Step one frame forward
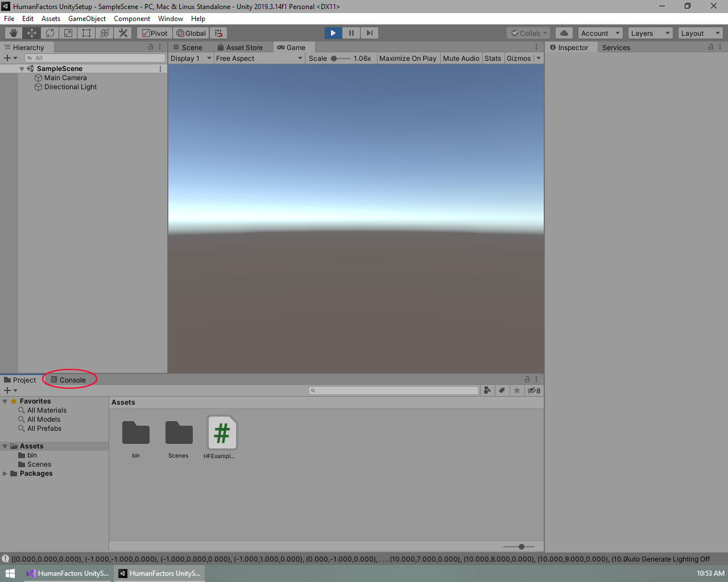Image resolution: width=728 pixels, height=582 pixels. (370, 33)
